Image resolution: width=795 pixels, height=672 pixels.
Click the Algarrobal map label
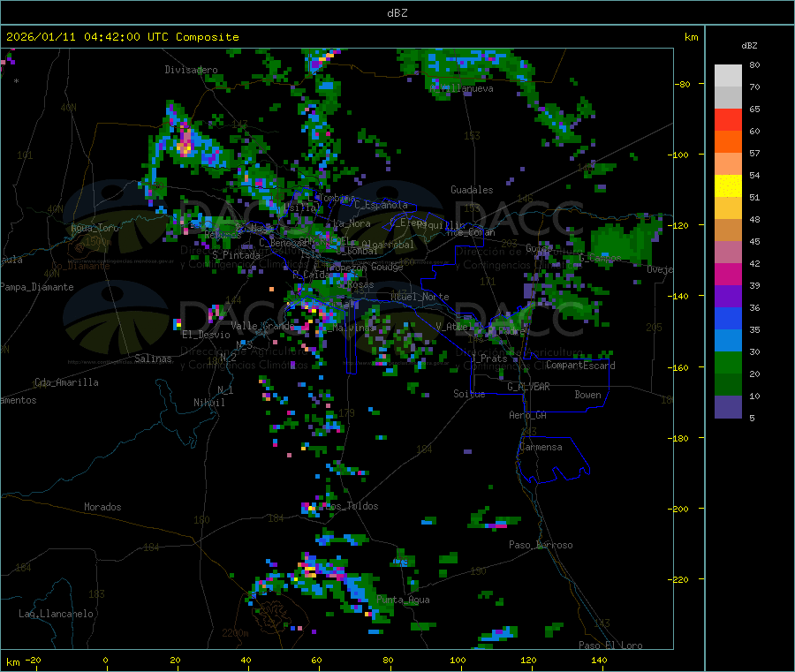pos(388,245)
